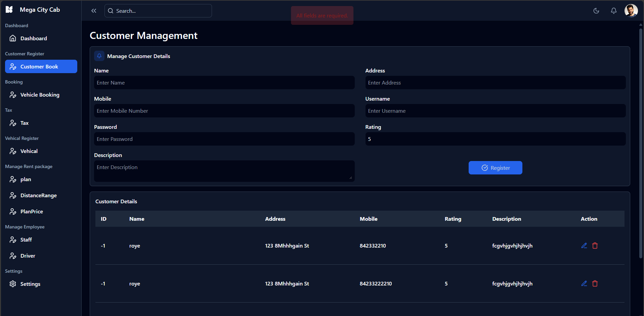Open the Tax menu item
The width and height of the screenshot is (644, 316).
pyautogui.click(x=41, y=123)
